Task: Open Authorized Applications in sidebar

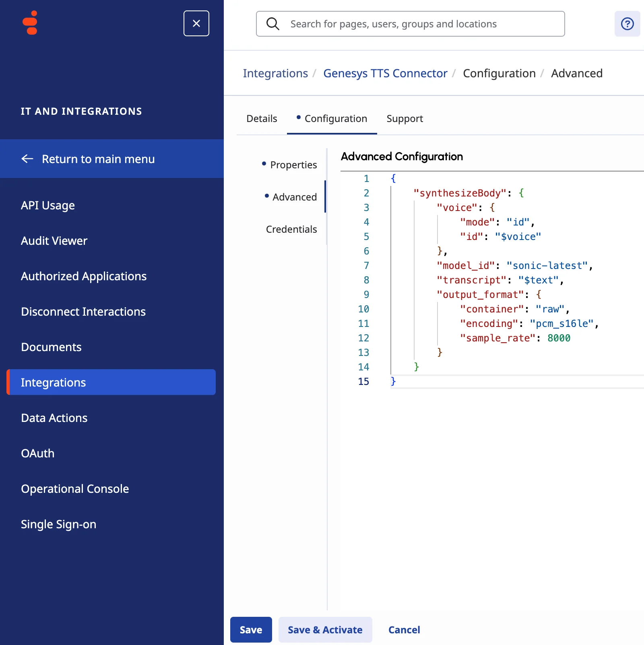Action: click(x=84, y=276)
